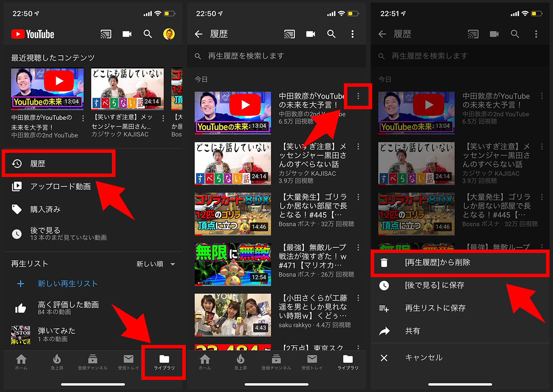This screenshot has height=392, width=553.
Task: Tap ライブラリ tab in first screen
Action: point(164,362)
